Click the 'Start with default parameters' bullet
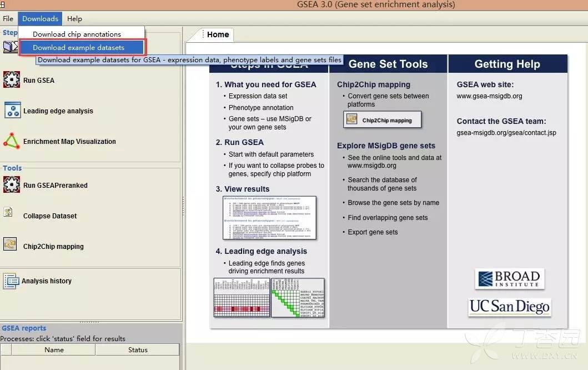This screenshot has height=370, width=588. [x=271, y=154]
